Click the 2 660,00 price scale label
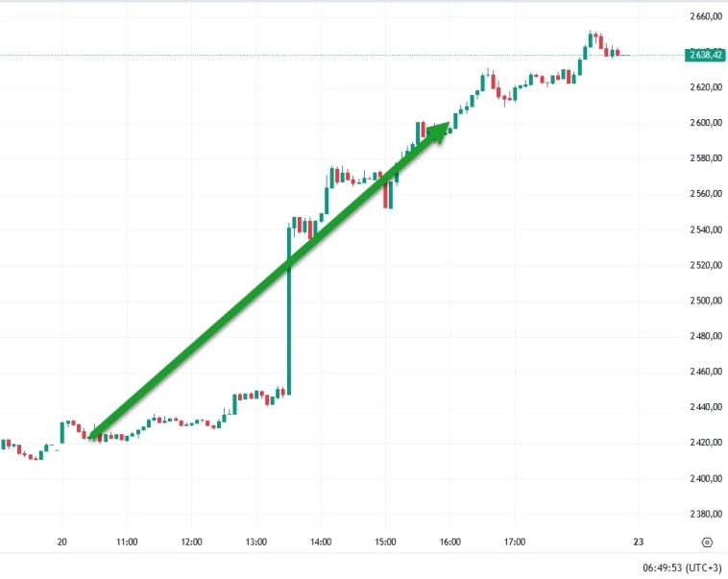728x579 pixels. [706, 16]
